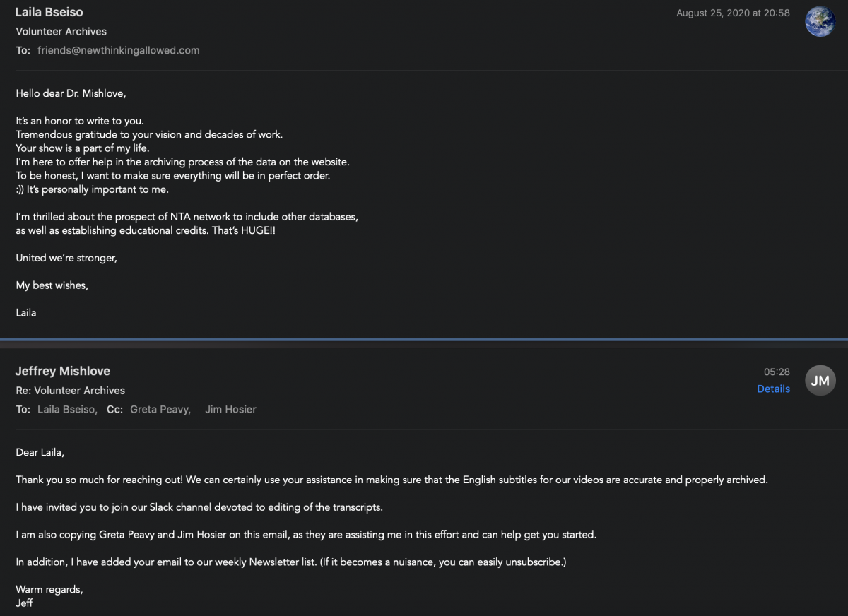This screenshot has height=616, width=848.
Task: Click the sentence about the Slack channel invitation
Action: pos(199,507)
